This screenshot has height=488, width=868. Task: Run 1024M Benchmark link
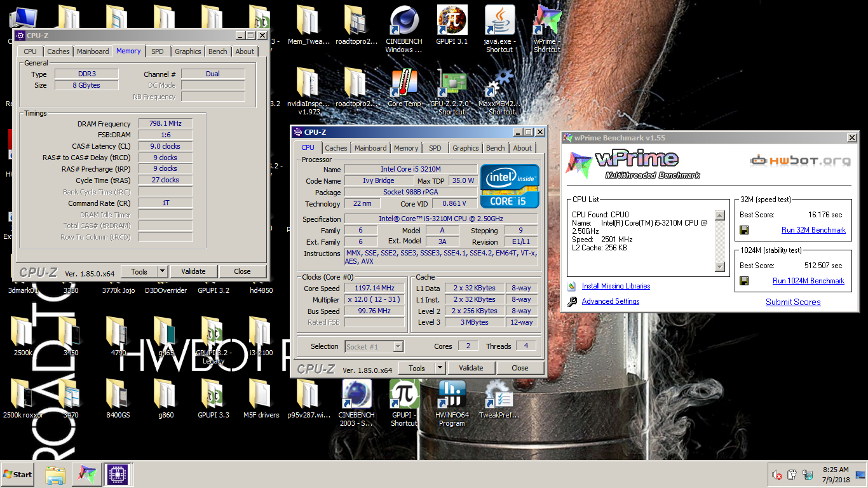pyautogui.click(x=808, y=281)
